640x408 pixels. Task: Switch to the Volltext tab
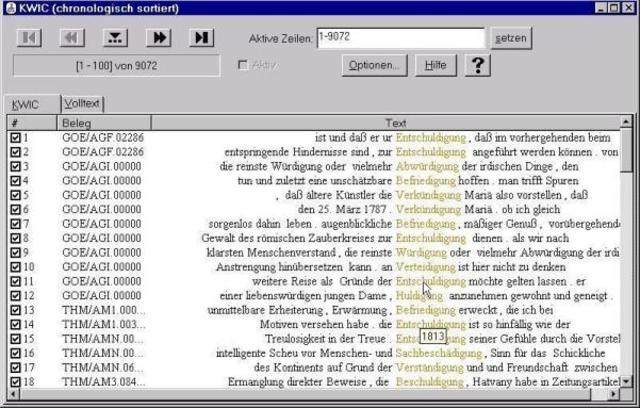[82, 104]
